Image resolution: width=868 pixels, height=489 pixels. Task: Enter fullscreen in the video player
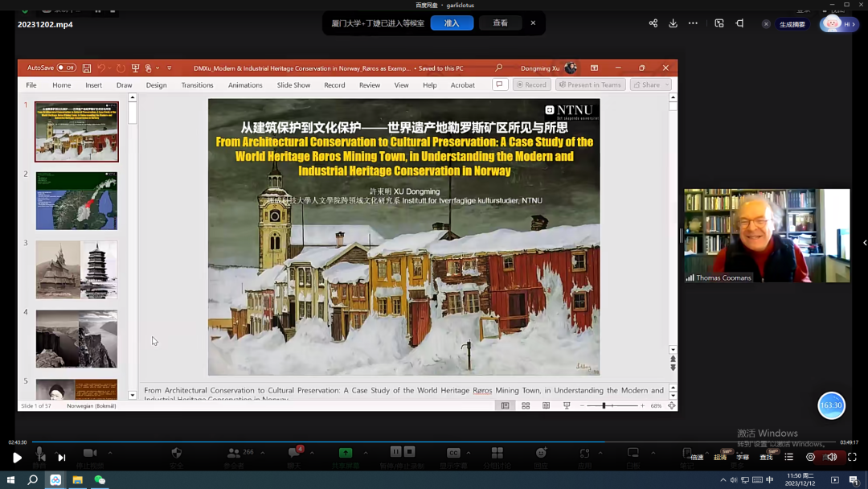tap(852, 457)
